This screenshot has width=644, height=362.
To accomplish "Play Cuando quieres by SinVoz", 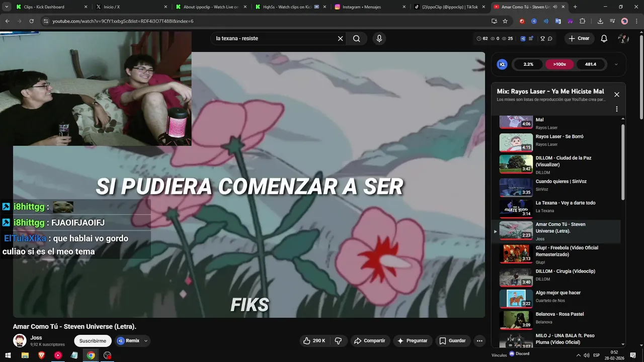I will click(557, 187).
